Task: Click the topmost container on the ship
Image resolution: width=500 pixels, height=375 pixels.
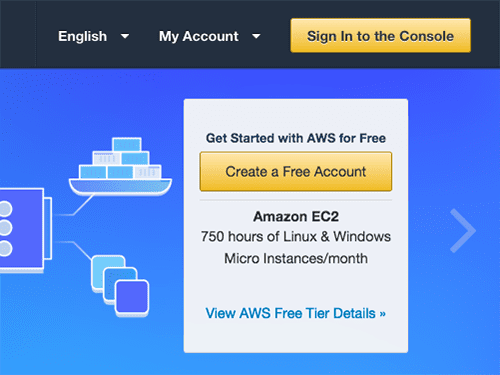Action: 127,145
